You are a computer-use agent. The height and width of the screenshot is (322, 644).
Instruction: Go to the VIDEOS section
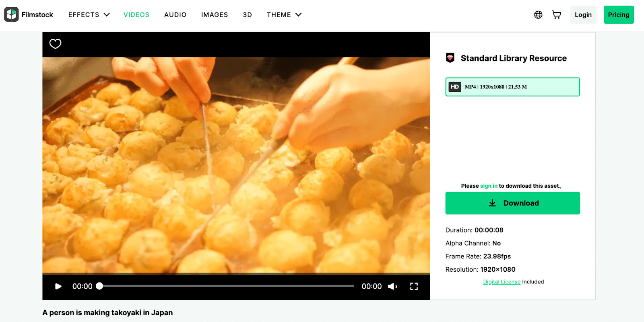tap(136, 15)
